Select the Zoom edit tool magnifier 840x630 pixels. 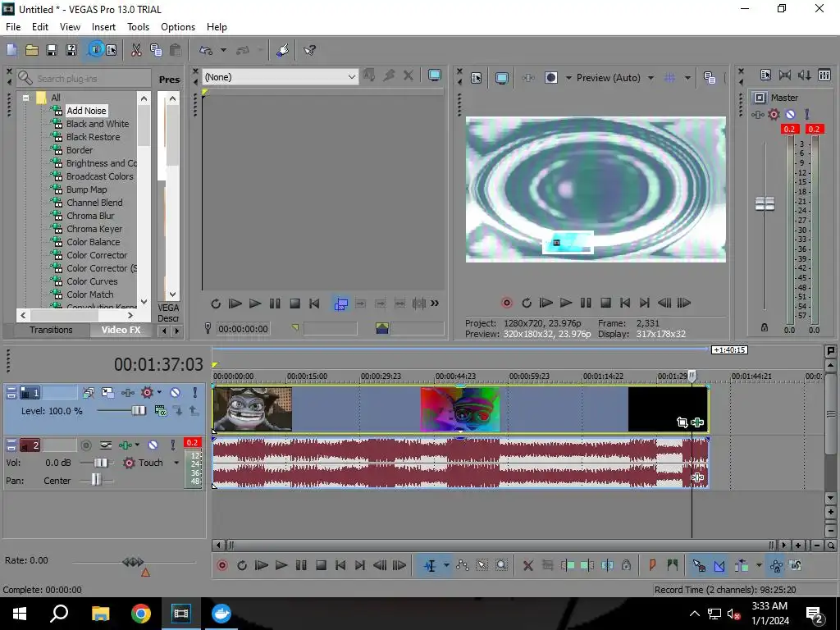501,565
